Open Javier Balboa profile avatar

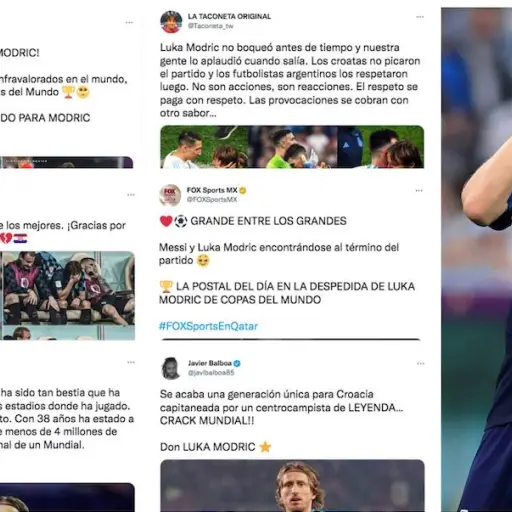pyautogui.click(x=171, y=368)
